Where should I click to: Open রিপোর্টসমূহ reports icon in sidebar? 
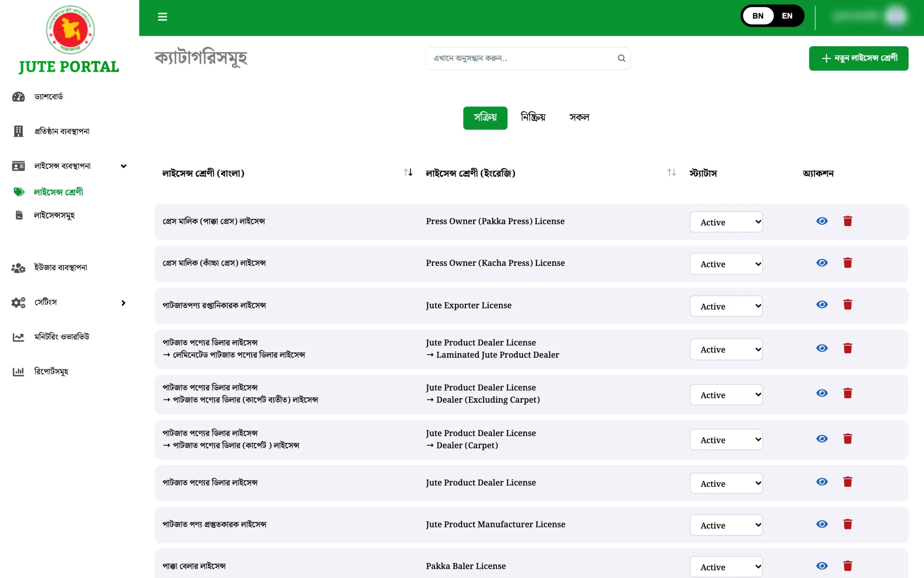[x=18, y=371]
